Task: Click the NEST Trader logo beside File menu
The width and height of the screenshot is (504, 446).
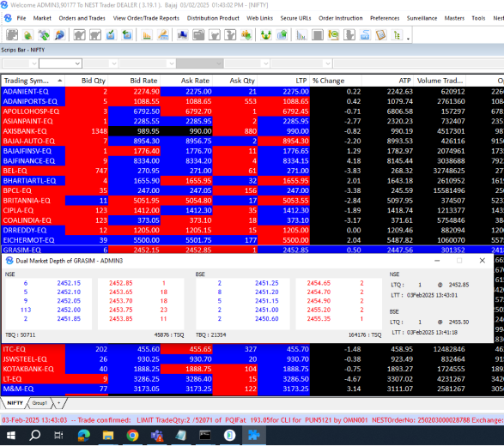Action: (8, 18)
